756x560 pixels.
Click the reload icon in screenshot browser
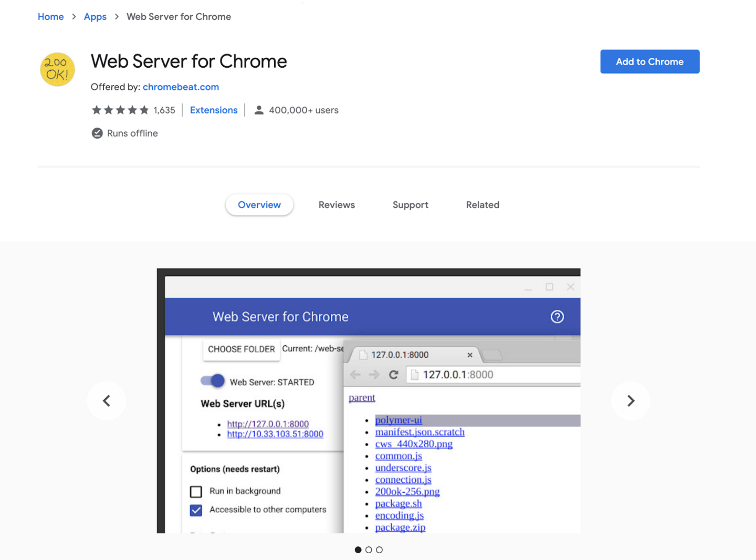point(393,375)
